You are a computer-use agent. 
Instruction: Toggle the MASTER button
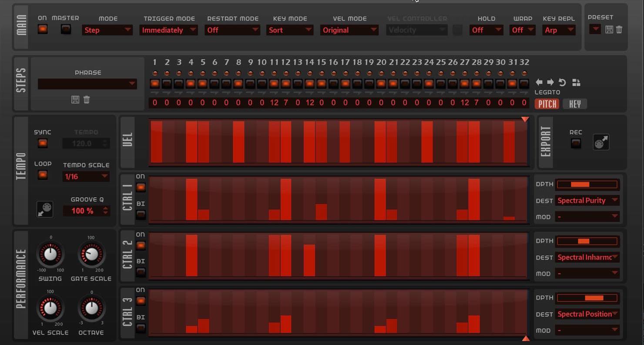[66, 29]
